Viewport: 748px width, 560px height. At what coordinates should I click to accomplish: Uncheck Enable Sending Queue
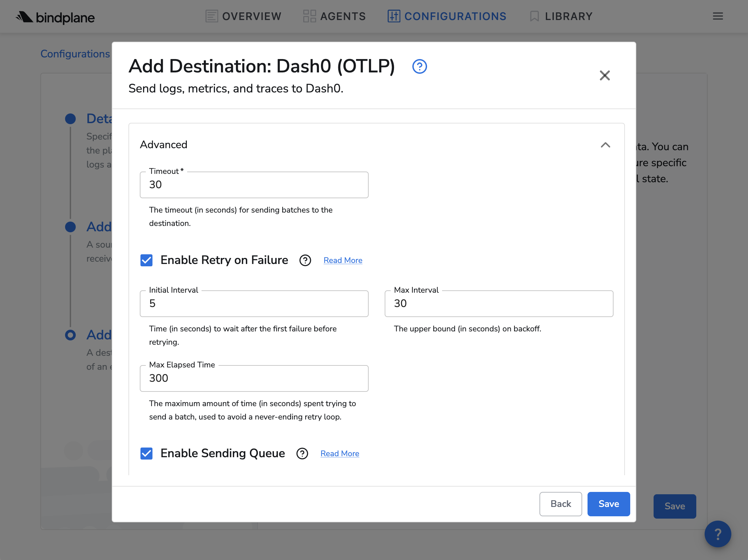146,454
